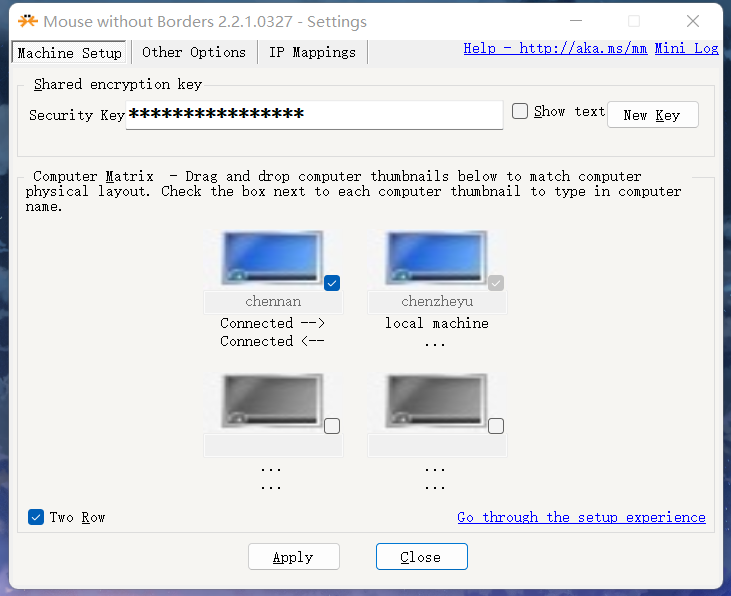
Task: Uncheck the chennan computer checkbox
Action: (x=332, y=283)
